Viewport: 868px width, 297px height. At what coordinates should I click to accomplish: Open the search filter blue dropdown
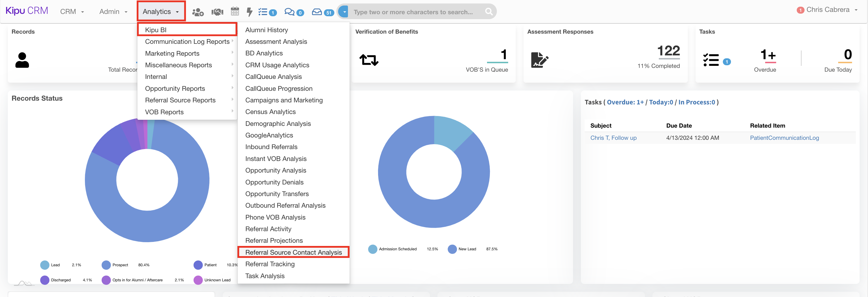click(343, 12)
